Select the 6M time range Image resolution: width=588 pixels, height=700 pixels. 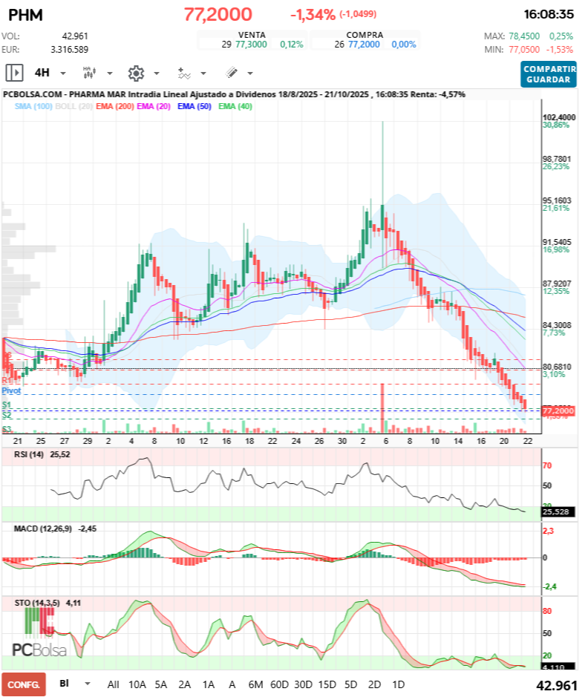pyautogui.click(x=255, y=684)
